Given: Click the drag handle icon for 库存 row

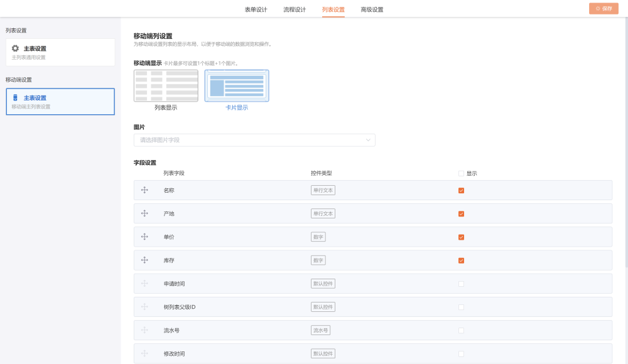Looking at the screenshot, I should [x=144, y=260].
